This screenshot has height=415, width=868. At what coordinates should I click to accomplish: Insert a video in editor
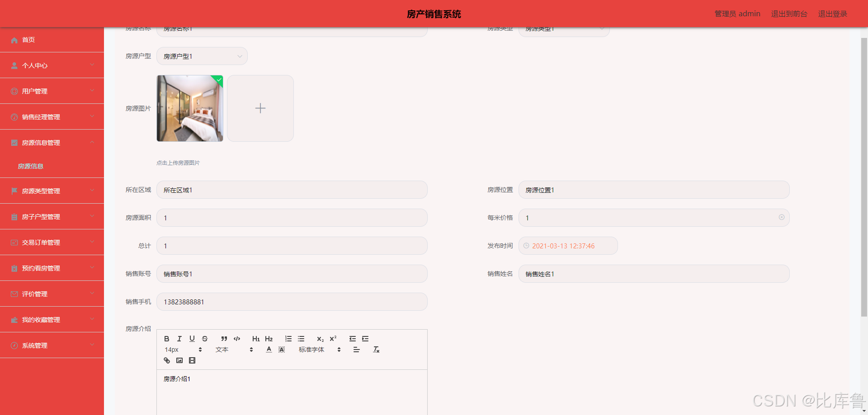[192, 360]
